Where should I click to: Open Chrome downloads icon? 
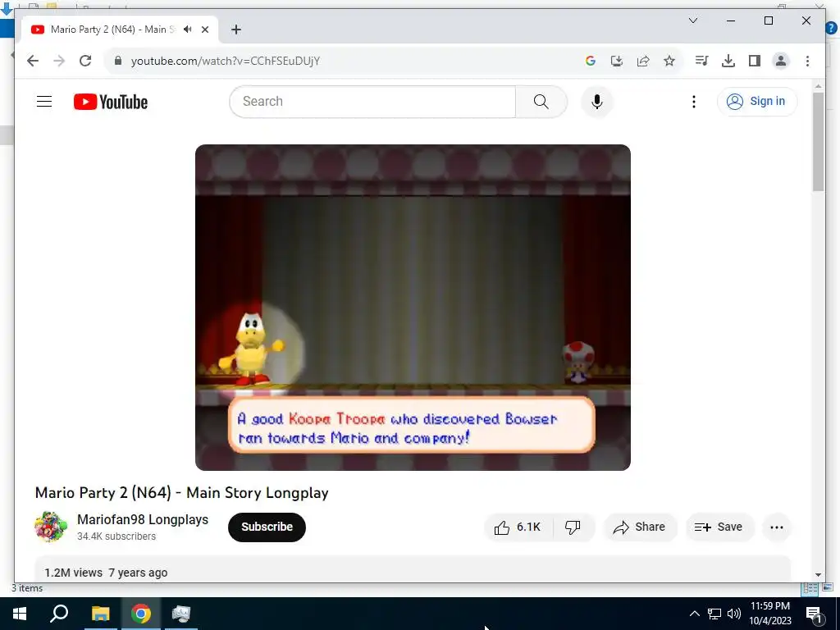(728, 61)
